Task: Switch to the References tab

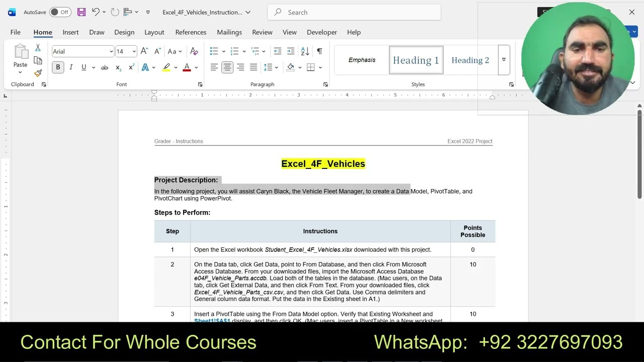Action: pos(191,32)
